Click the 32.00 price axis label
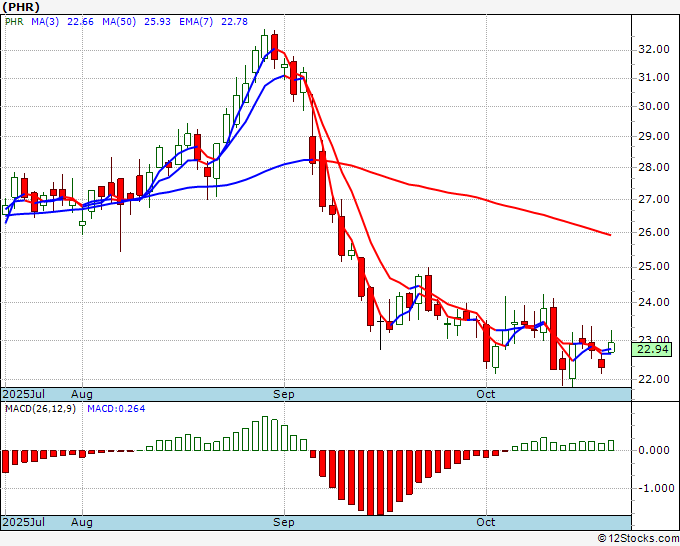The height and width of the screenshot is (546, 680). [654, 49]
